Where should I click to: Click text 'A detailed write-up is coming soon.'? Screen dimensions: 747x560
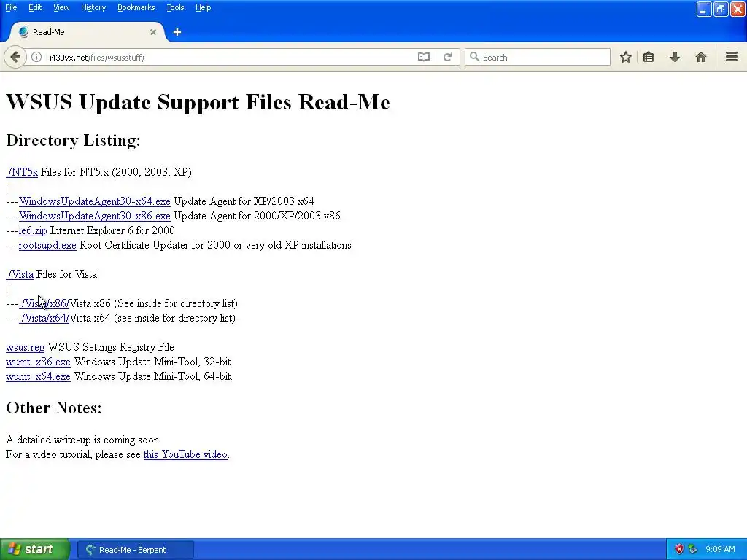83,440
